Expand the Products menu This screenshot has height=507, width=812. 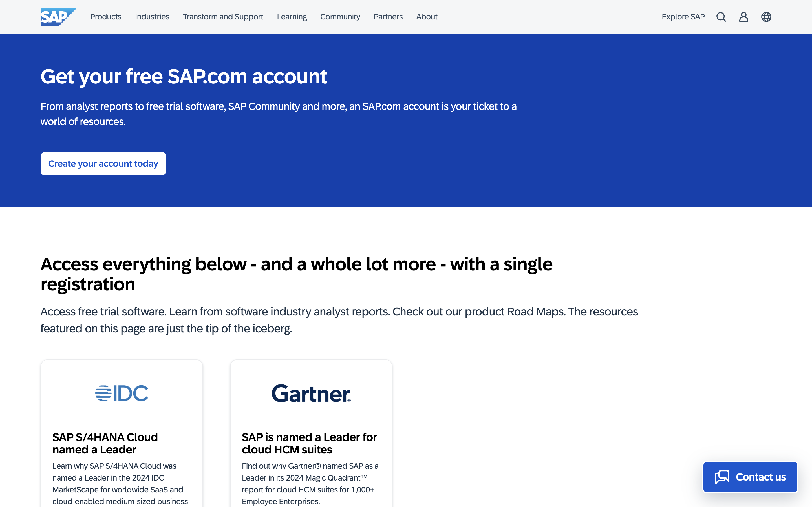click(x=106, y=17)
